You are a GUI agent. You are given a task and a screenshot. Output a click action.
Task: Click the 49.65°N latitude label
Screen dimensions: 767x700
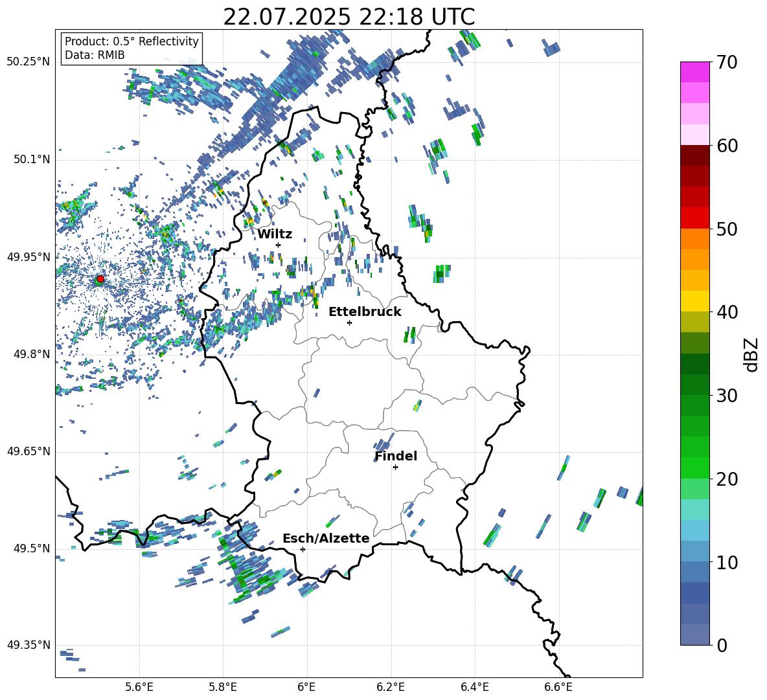(29, 451)
